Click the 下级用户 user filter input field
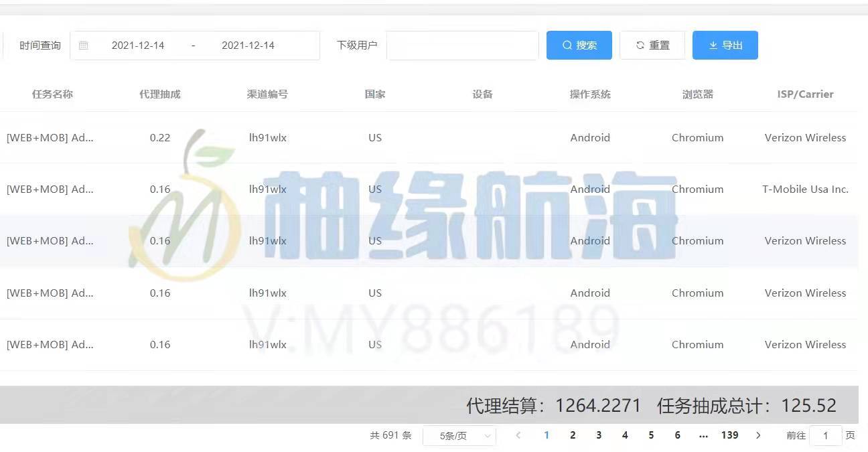The height and width of the screenshot is (452, 868). pyautogui.click(x=462, y=45)
